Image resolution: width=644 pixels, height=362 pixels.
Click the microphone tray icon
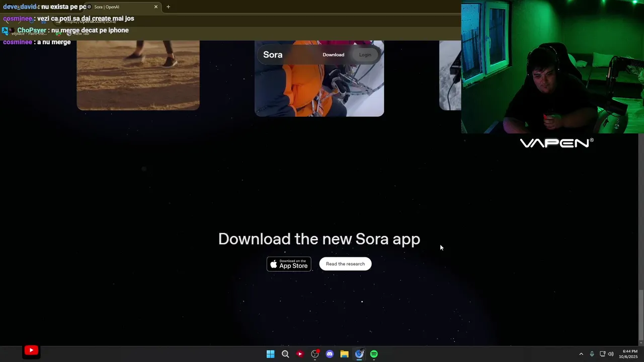(592, 354)
